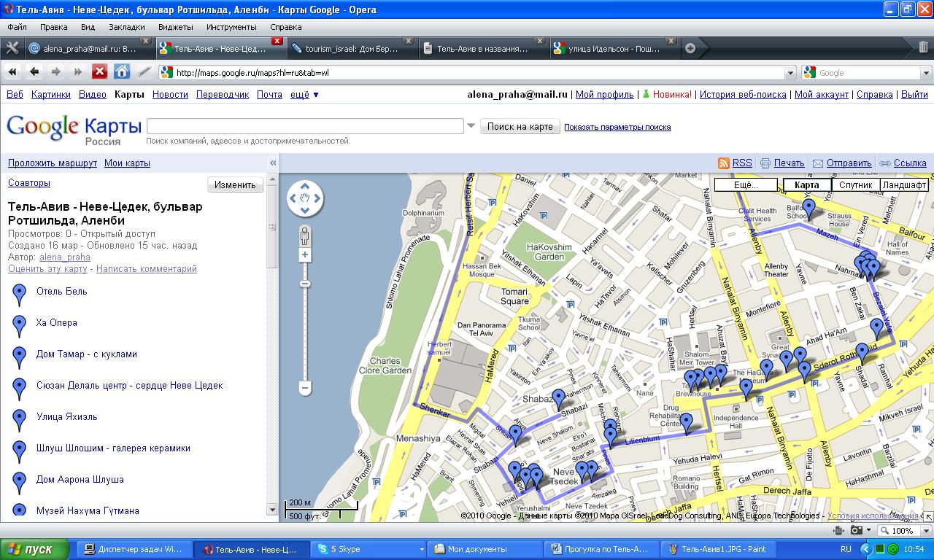Open address bar history dropdown
Screen dimensions: 934x560
click(x=790, y=72)
